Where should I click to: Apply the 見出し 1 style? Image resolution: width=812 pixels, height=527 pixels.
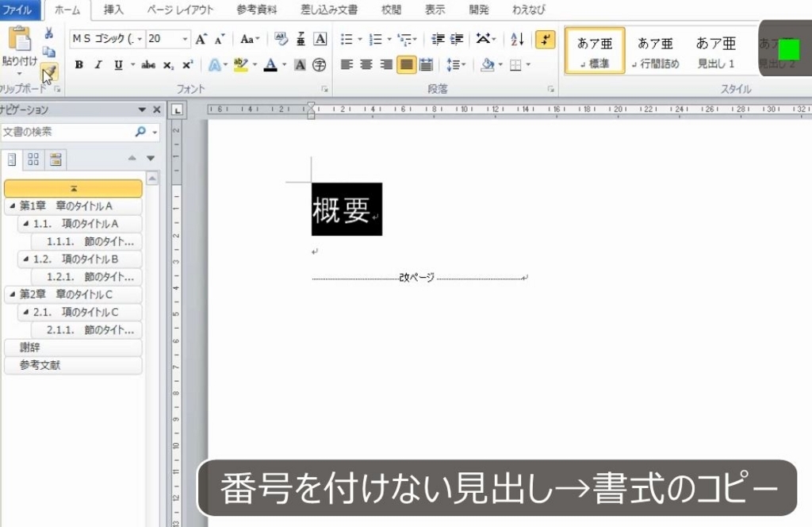716,51
